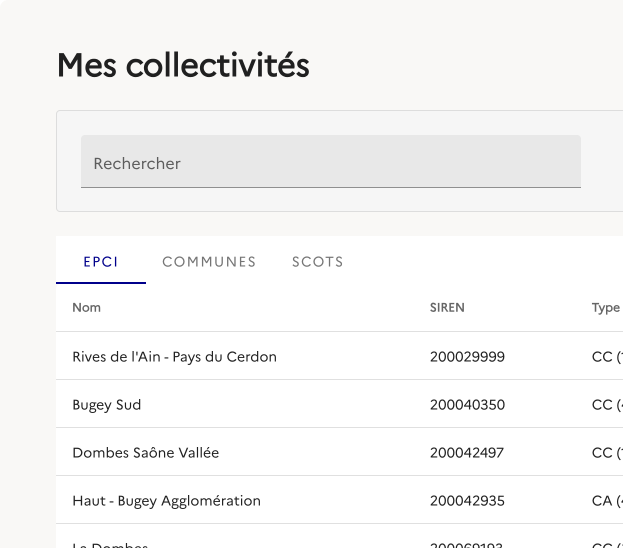Click SIREN number 200042935
Viewport: 623px width, 548px height.
click(x=467, y=501)
